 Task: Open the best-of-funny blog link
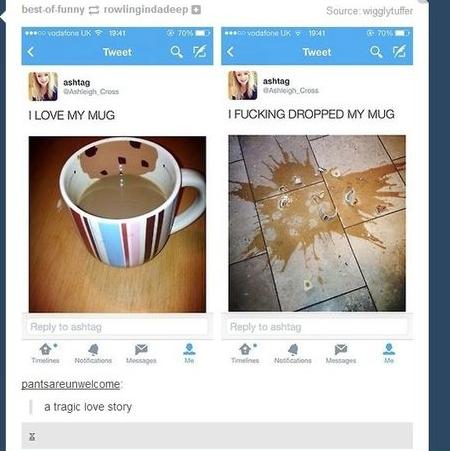53,10
